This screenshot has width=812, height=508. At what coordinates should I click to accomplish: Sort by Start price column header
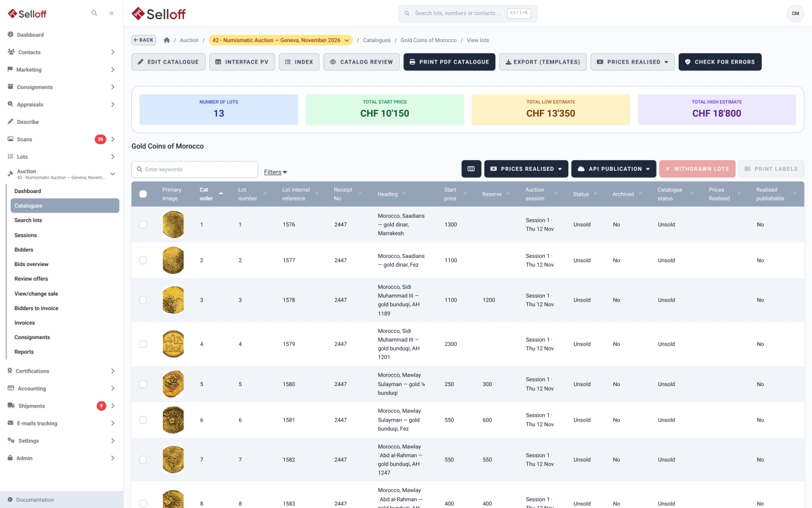pyautogui.click(x=450, y=194)
